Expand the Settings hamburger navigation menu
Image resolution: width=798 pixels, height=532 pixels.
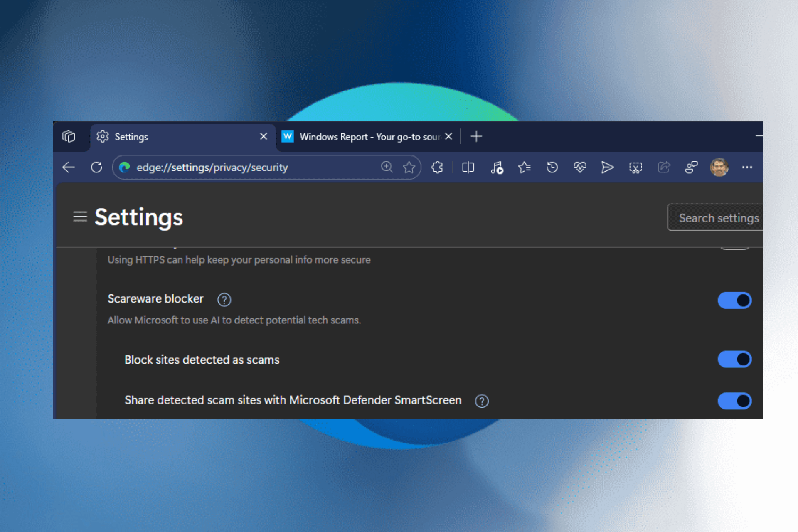pyautogui.click(x=80, y=217)
